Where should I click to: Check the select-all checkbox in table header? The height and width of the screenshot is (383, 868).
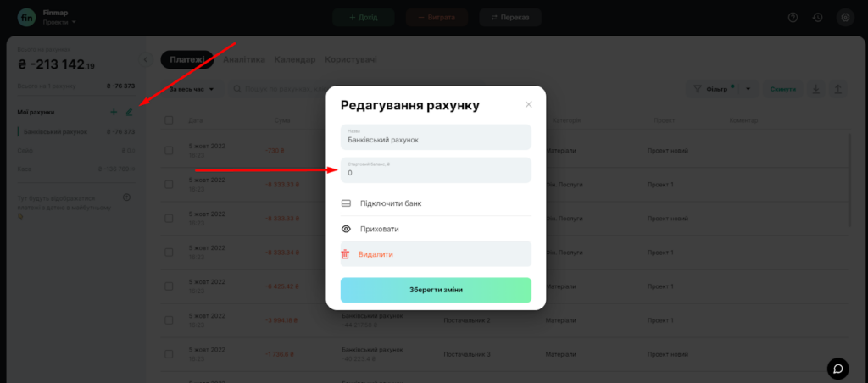169,120
